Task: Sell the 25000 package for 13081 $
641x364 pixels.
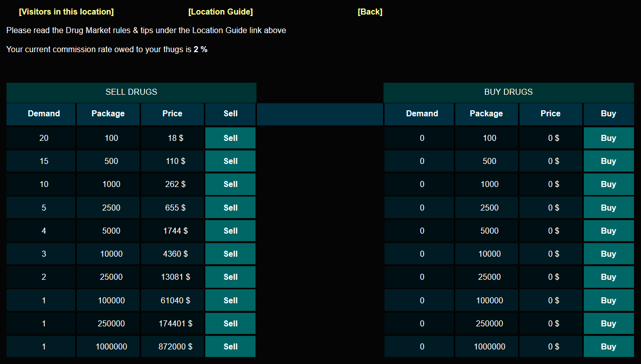Action: coord(230,277)
